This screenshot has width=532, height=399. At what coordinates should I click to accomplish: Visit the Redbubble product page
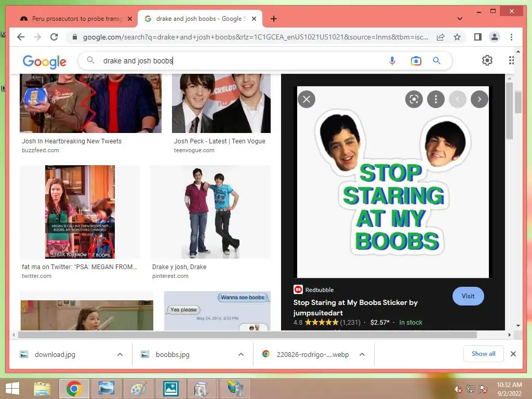468,296
